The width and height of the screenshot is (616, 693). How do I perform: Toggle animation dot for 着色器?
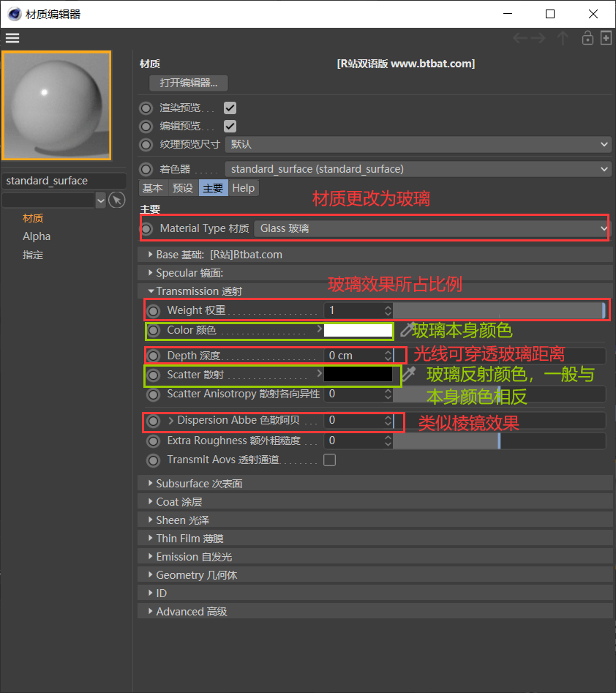[146, 169]
